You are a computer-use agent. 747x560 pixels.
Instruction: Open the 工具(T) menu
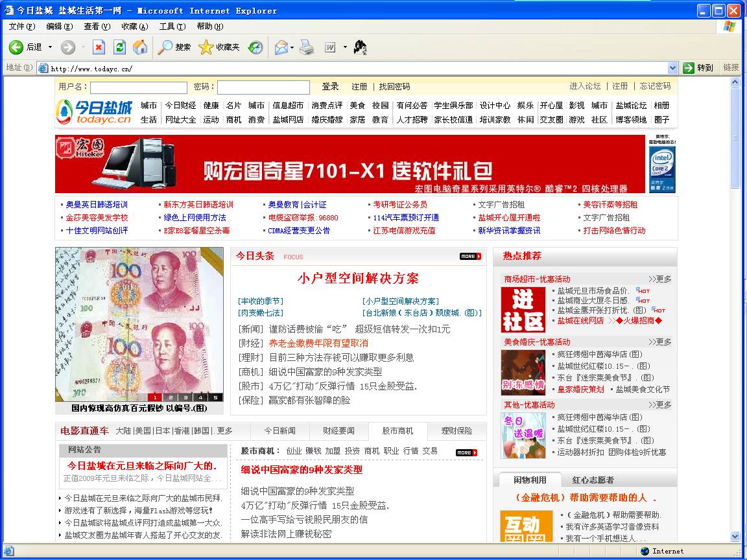172,26
